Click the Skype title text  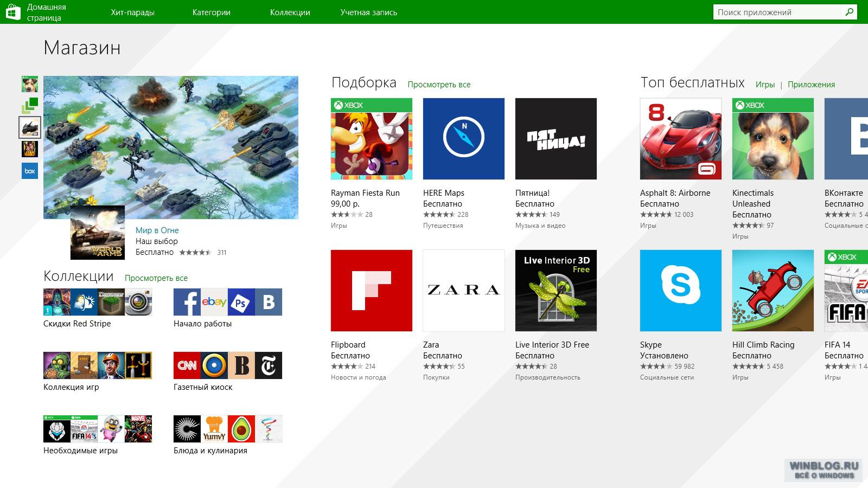coord(651,345)
